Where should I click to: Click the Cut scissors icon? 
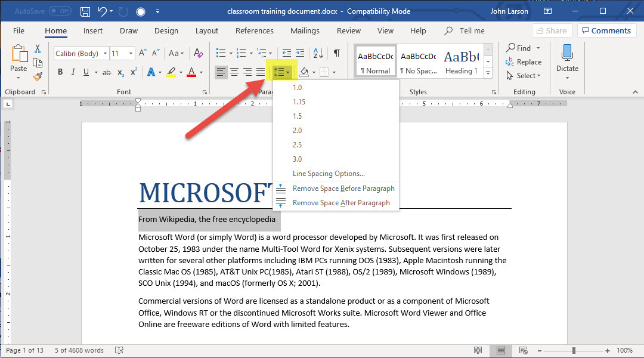(x=38, y=49)
